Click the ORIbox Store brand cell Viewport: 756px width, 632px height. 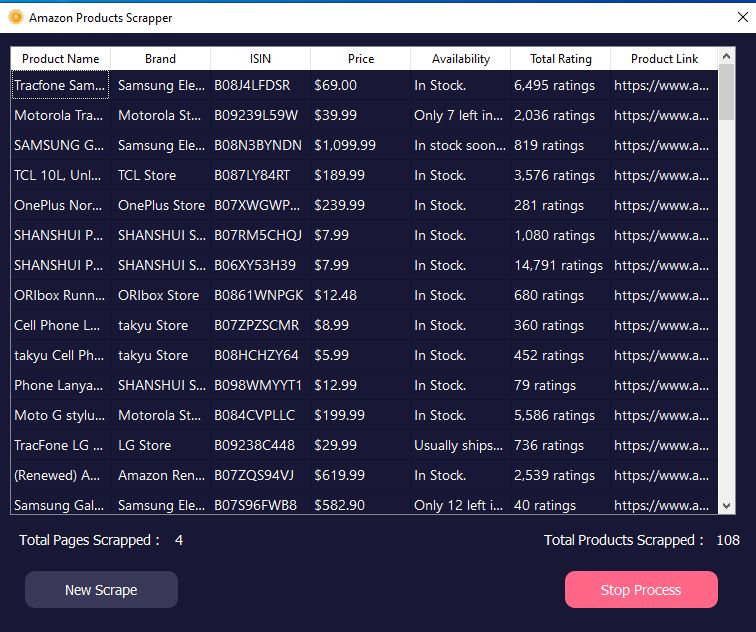(161, 295)
